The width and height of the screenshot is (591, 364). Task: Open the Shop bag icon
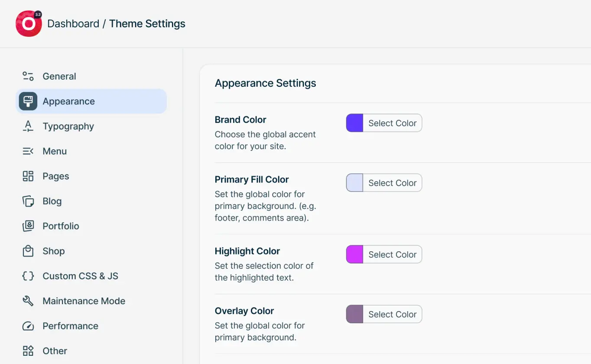(x=28, y=251)
